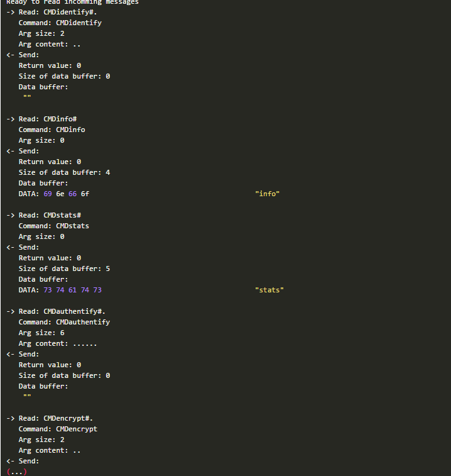Click the hex data line "73 74 61 74 73"
Viewport: 451px width, 476px height.
click(x=72, y=290)
